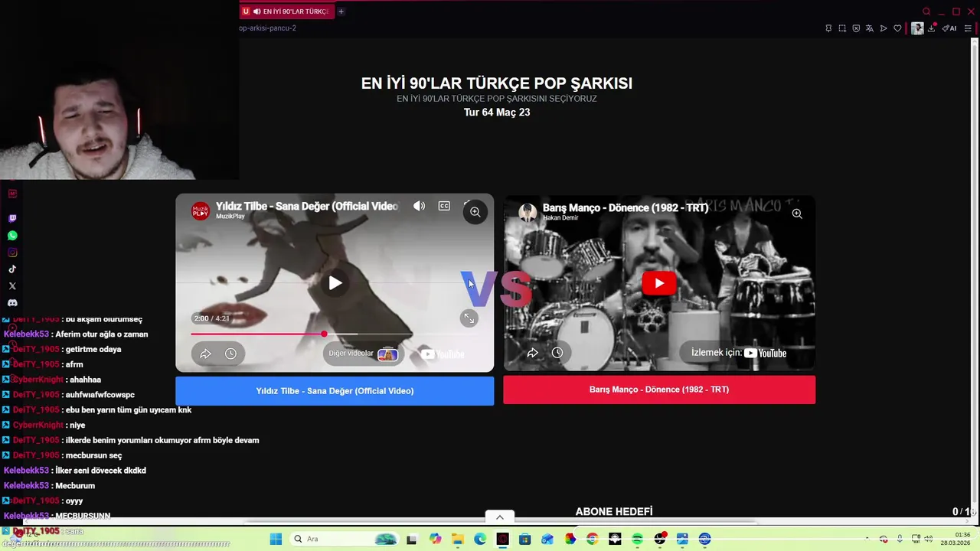This screenshot has height=551, width=980.
Task: Open the Yıldız Tilbe video title link
Action: (x=307, y=206)
